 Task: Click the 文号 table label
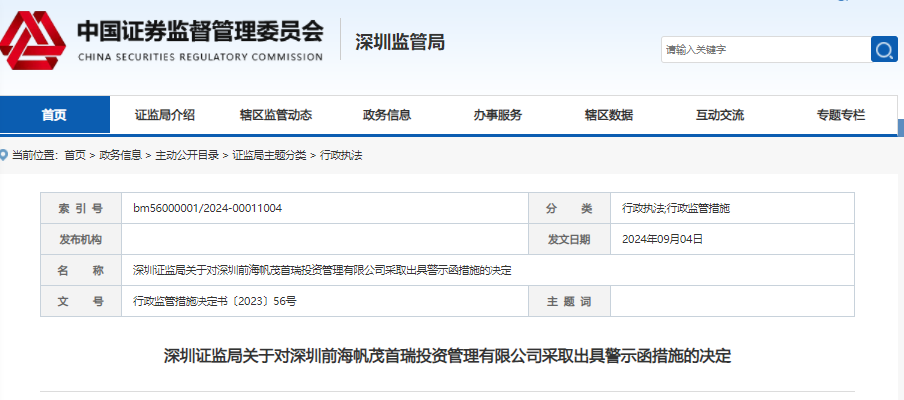click(x=81, y=301)
